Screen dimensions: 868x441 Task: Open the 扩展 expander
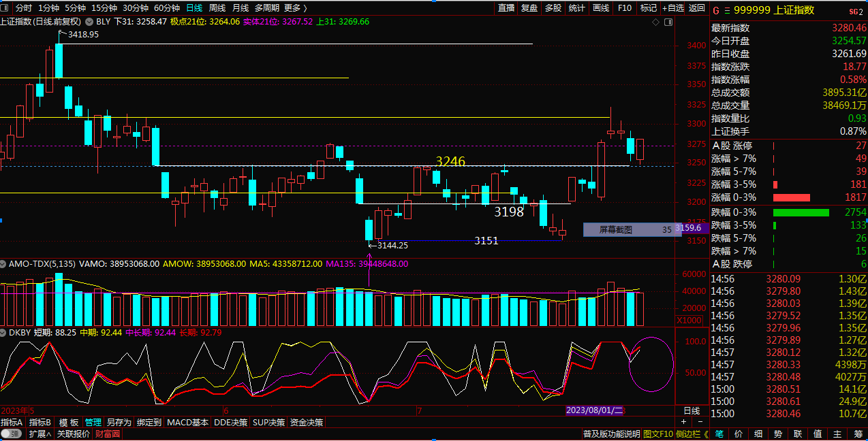click(x=40, y=434)
